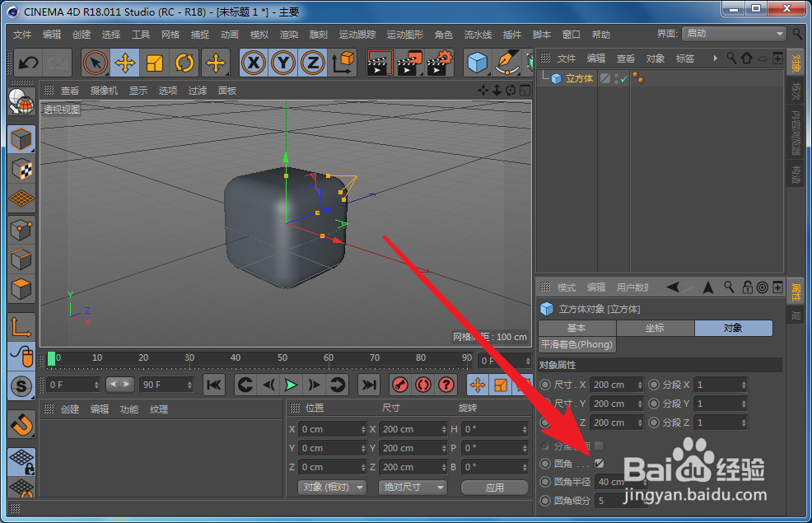Jump to the animation start
812x523 pixels.
(214, 385)
